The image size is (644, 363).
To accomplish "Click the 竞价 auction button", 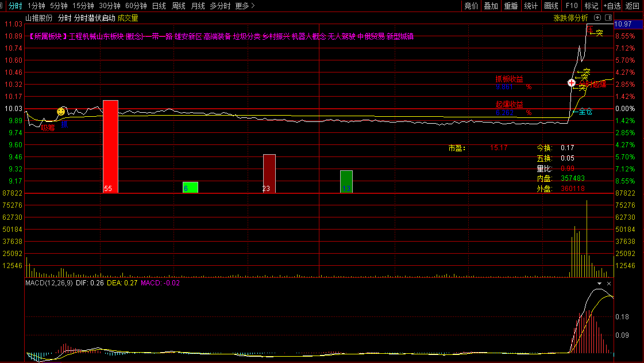I will coord(471,6).
